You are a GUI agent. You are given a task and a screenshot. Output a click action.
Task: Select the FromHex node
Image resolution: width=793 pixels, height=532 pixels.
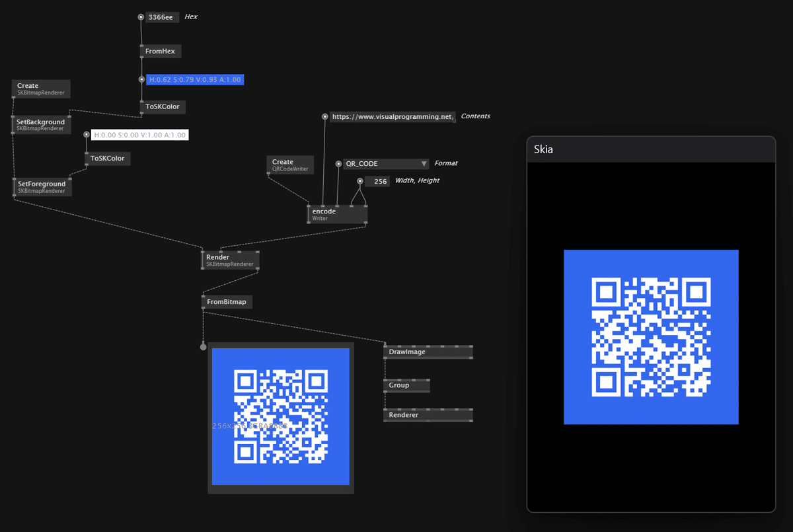click(x=161, y=51)
